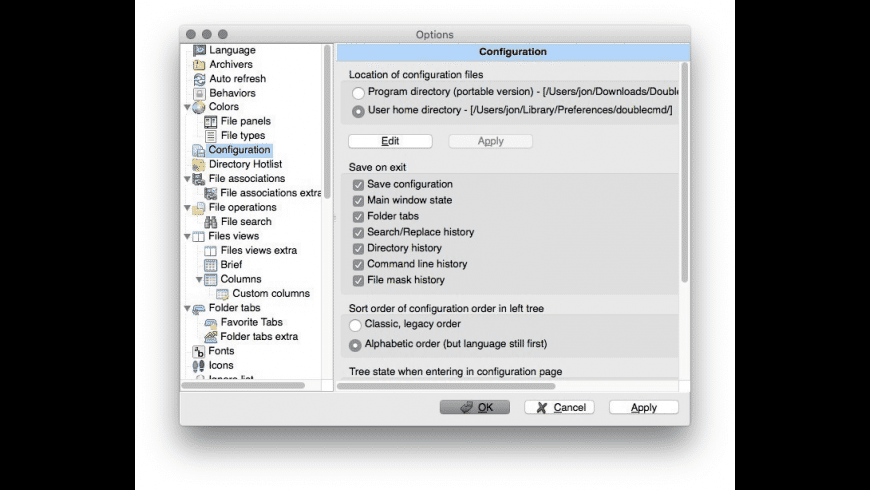Click the Folder tabs extra icon
870x490 pixels.
point(210,337)
